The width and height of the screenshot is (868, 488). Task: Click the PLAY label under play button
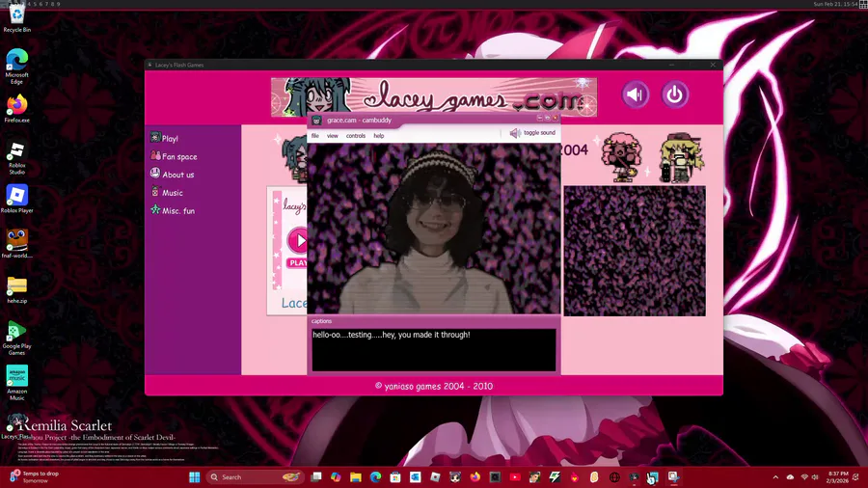(298, 263)
